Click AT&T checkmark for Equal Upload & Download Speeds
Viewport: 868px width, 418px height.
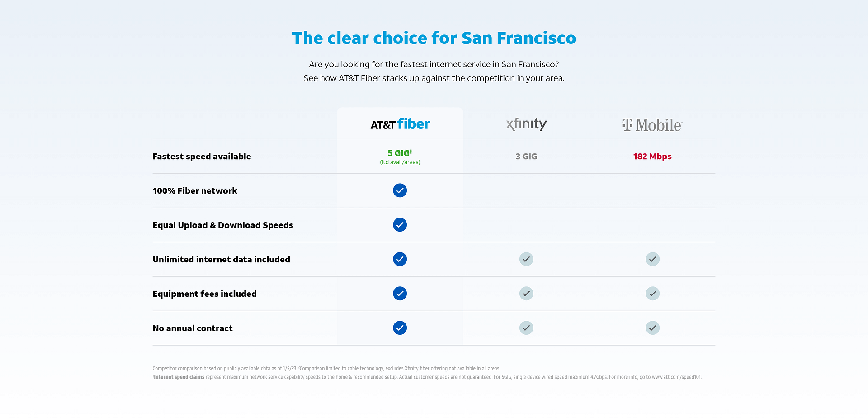click(400, 225)
